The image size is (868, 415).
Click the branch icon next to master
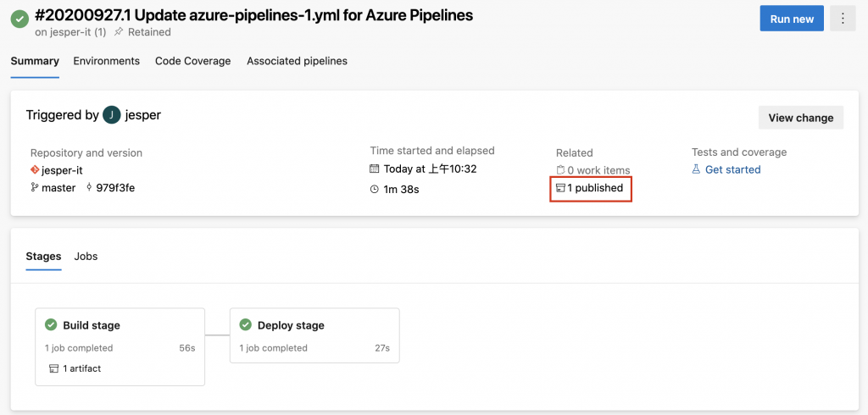pos(35,188)
